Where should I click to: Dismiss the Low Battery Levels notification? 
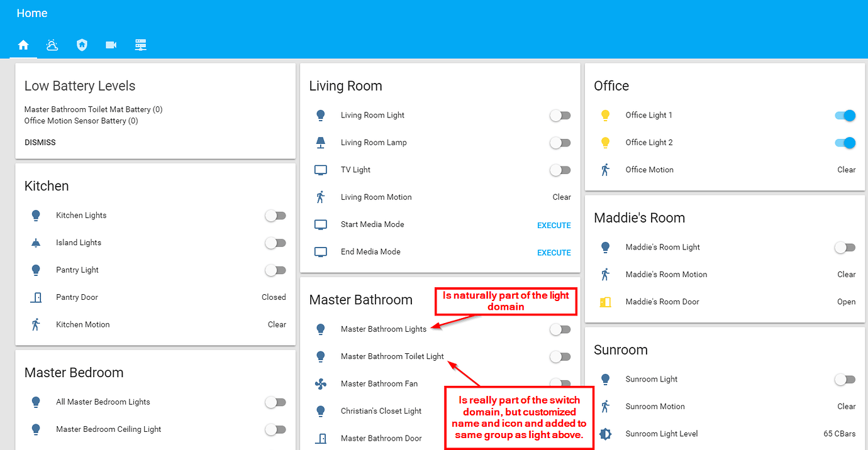coord(40,142)
